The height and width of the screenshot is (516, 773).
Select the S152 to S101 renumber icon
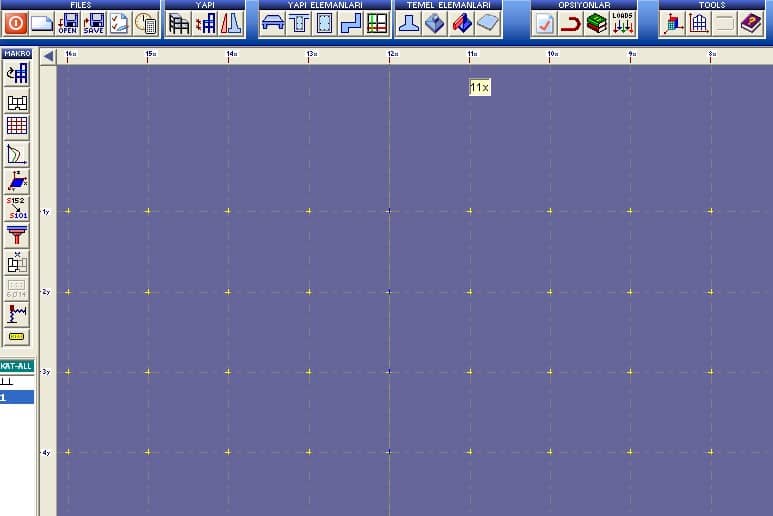pos(17,208)
